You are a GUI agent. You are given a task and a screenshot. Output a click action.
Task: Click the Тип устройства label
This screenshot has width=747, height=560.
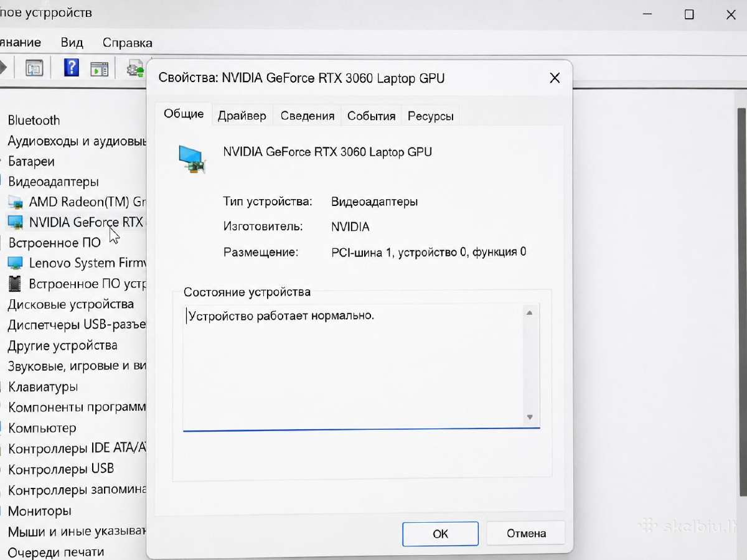(268, 202)
